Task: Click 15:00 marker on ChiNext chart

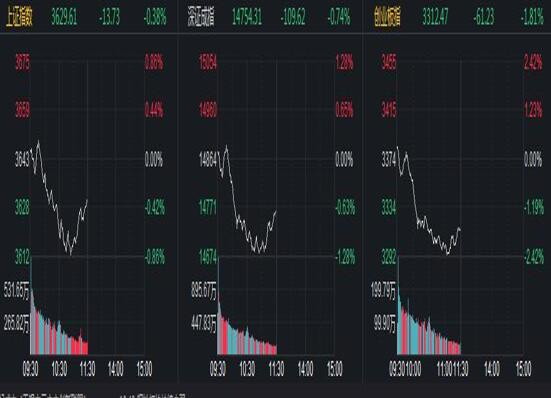Action: tap(523, 369)
